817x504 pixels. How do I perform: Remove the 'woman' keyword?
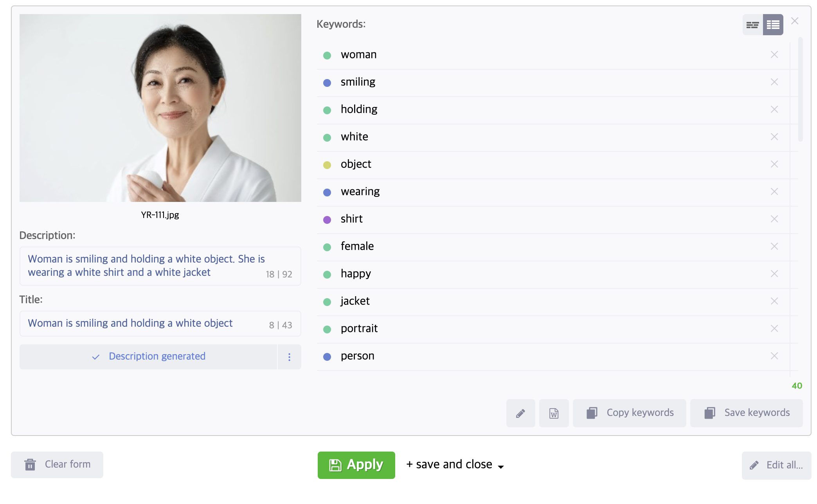point(774,55)
